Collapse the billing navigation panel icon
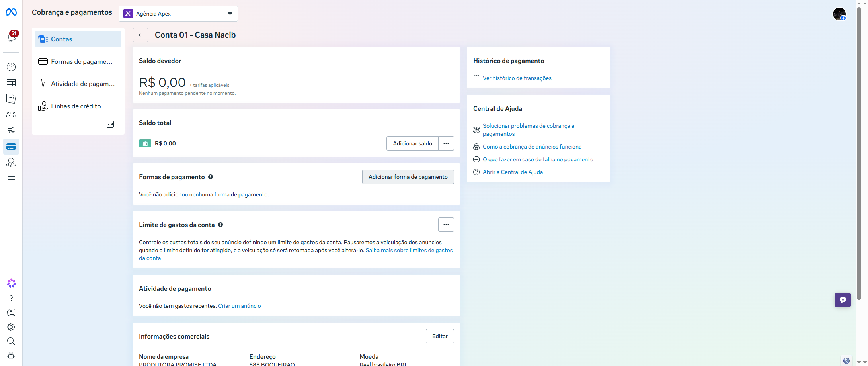The height and width of the screenshot is (366, 868). pyautogui.click(x=110, y=124)
